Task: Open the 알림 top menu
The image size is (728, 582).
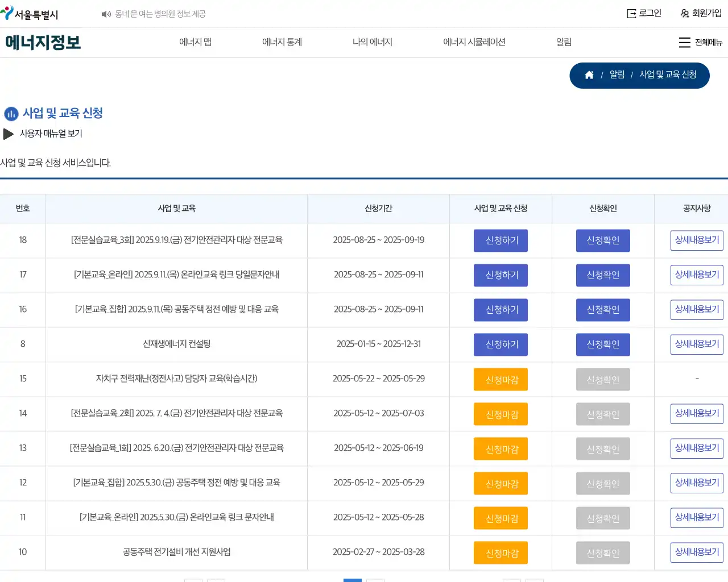Action: tap(564, 42)
